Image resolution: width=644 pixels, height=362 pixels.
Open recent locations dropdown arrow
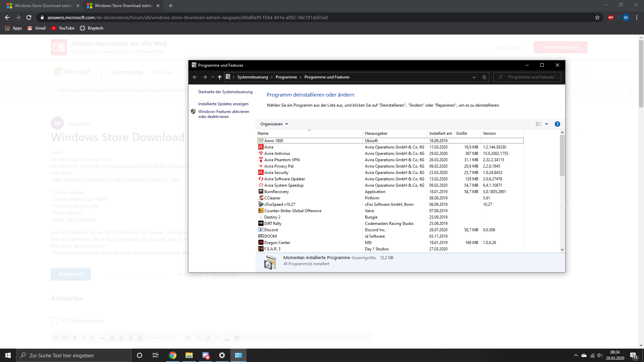tap(213, 77)
